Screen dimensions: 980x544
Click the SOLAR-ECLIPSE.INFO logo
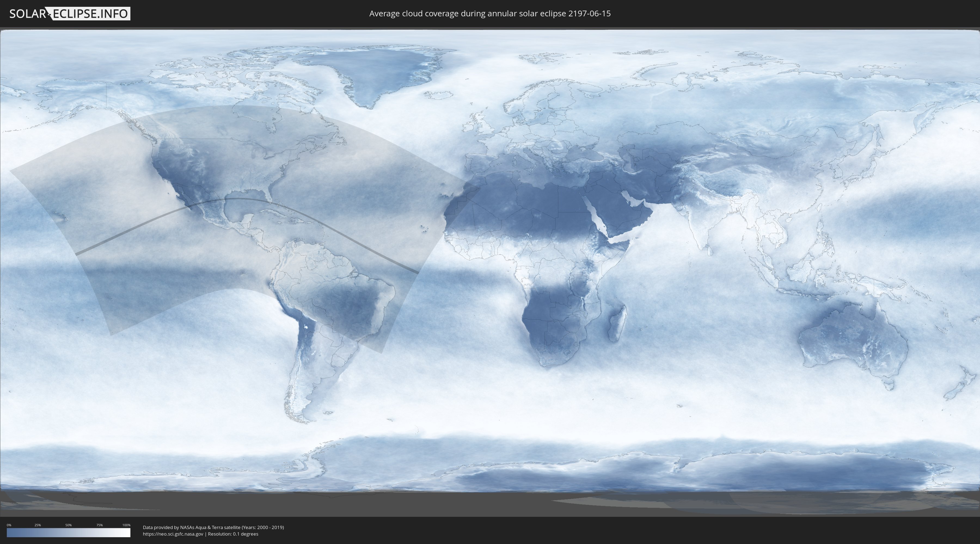pyautogui.click(x=70, y=14)
